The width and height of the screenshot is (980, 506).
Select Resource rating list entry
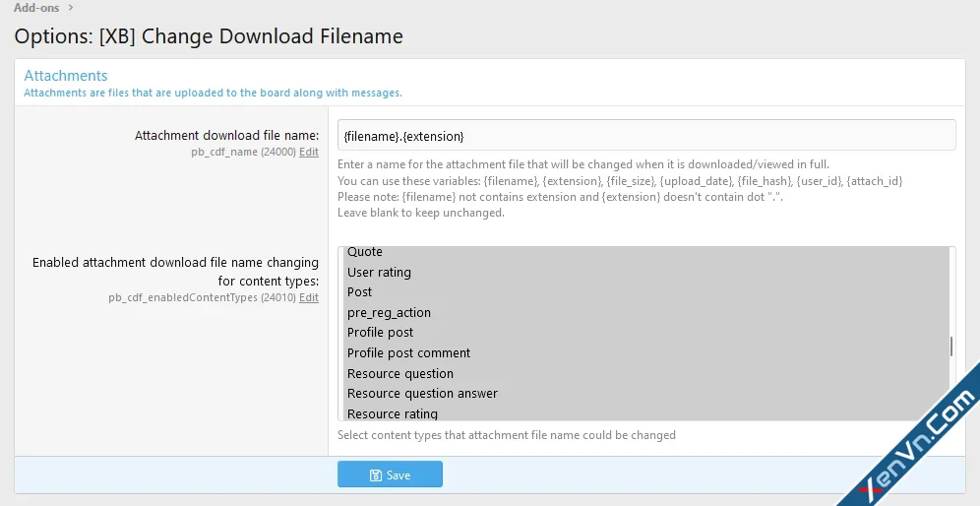[644, 412]
